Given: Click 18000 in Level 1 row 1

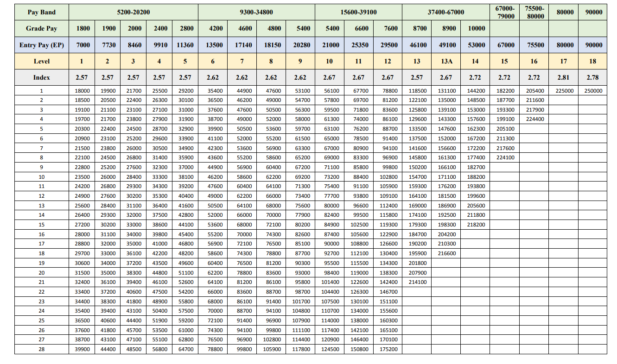Looking at the screenshot, I should coord(83,91).
